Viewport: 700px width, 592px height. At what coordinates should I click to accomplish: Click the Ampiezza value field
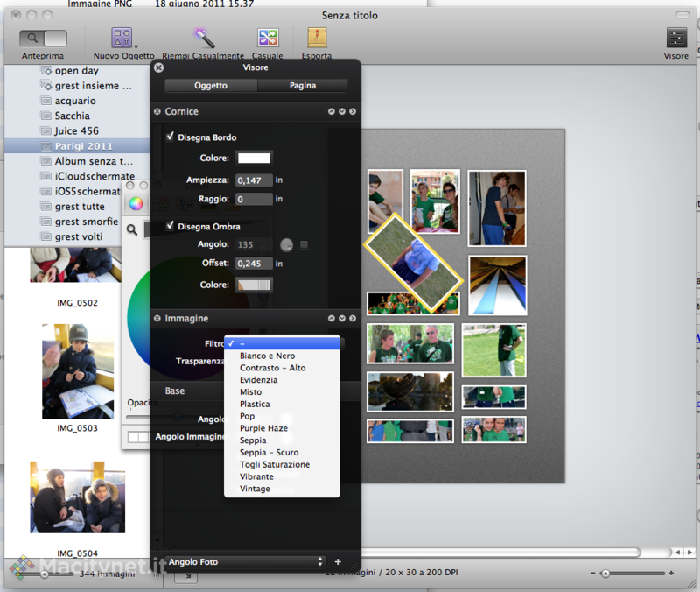(254, 180)
